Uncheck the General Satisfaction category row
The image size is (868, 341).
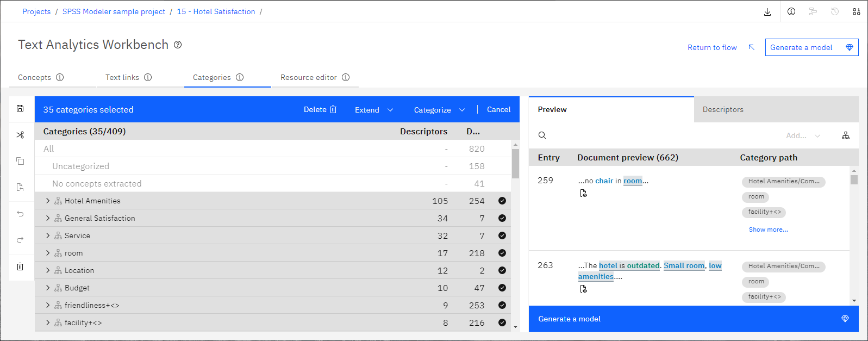click(x=502, y=218)
